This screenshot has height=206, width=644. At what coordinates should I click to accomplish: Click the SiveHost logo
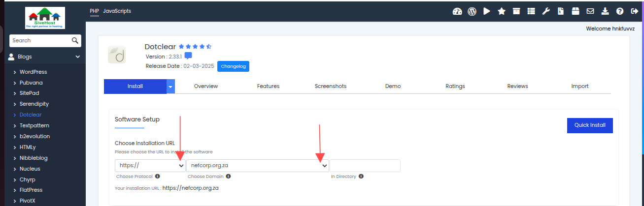click(45, 17)
